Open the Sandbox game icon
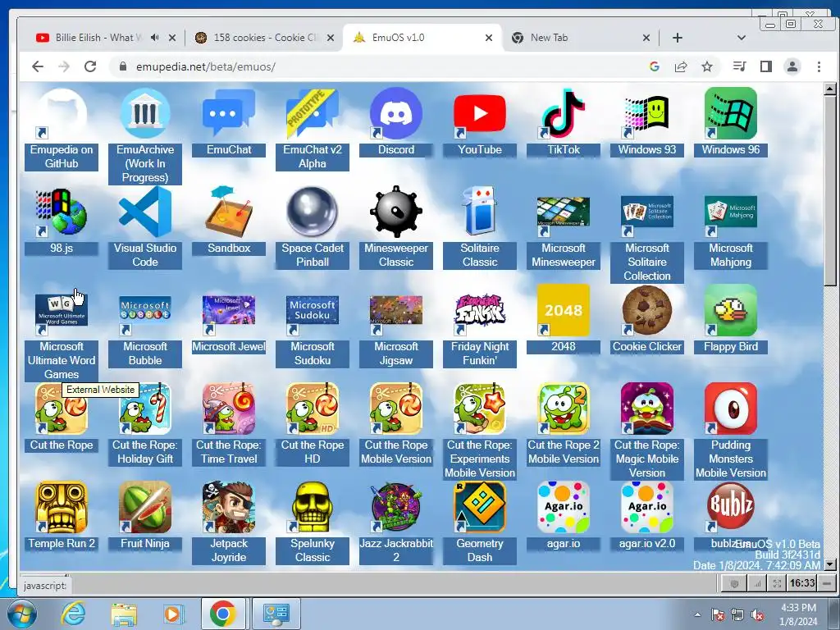Screen dimensions: 840x630 [229, 212]
